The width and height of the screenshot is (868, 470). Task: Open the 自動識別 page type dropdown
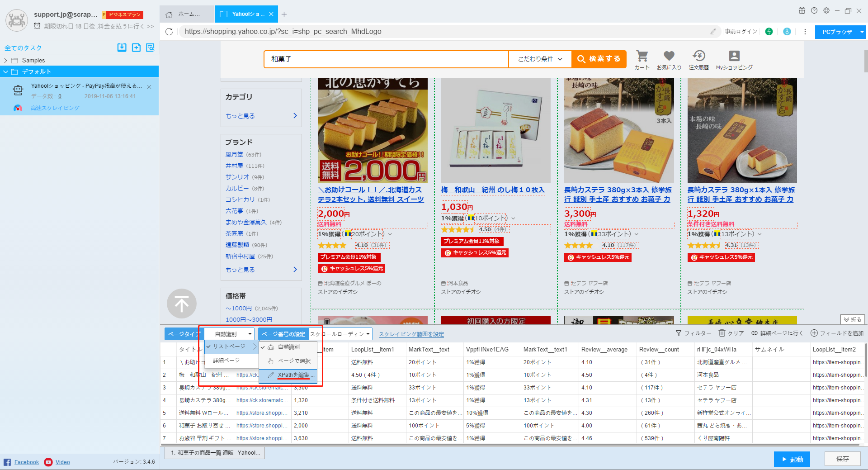(x=230, y=334)
